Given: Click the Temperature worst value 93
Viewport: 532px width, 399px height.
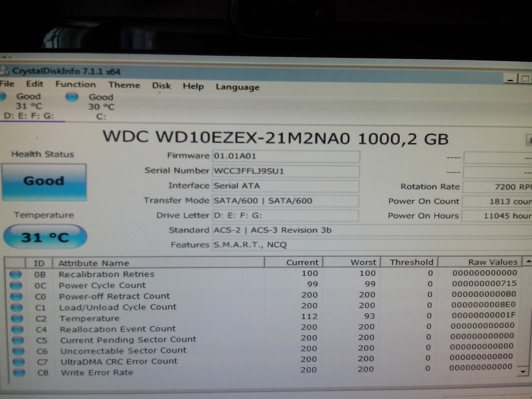Looking at the screenshot, I should coord(369,316).
